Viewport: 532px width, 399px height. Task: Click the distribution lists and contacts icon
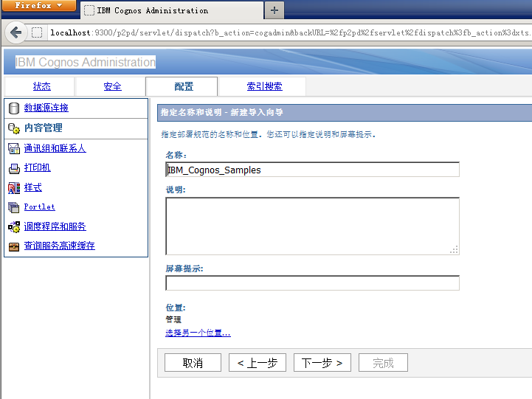14,148
